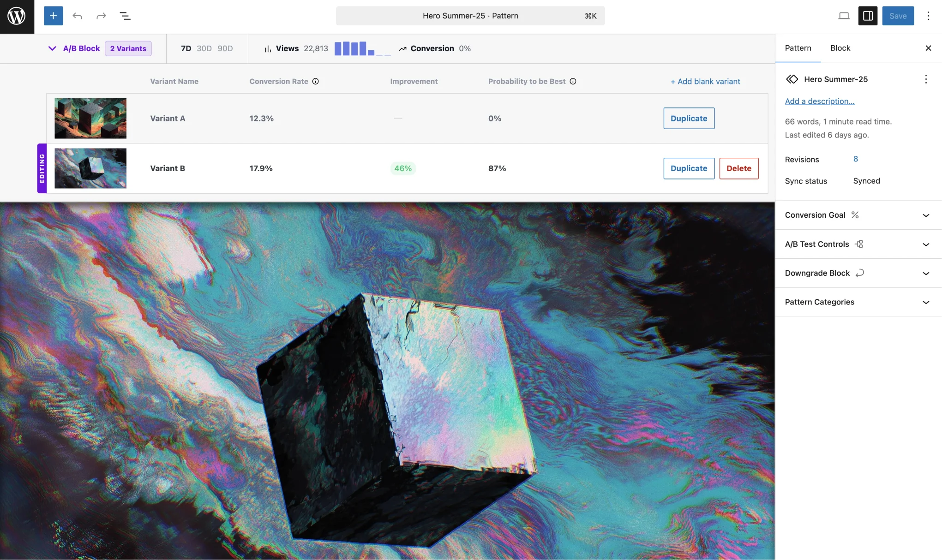Click the WordPress logo icon

17,17
